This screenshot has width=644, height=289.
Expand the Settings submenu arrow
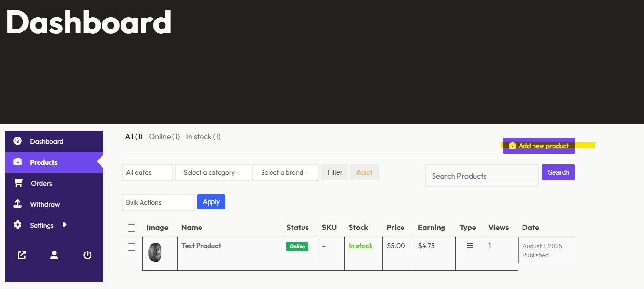coord(65,225)
